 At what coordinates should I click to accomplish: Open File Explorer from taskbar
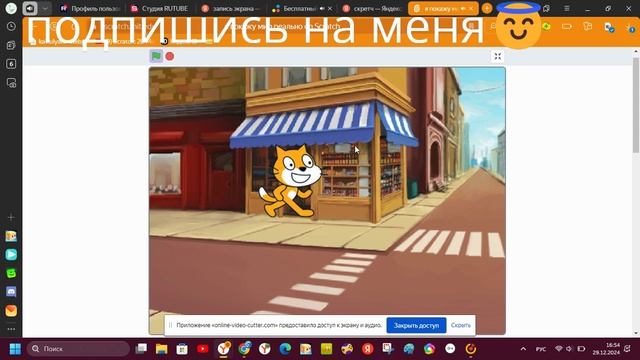coord(162,349)
